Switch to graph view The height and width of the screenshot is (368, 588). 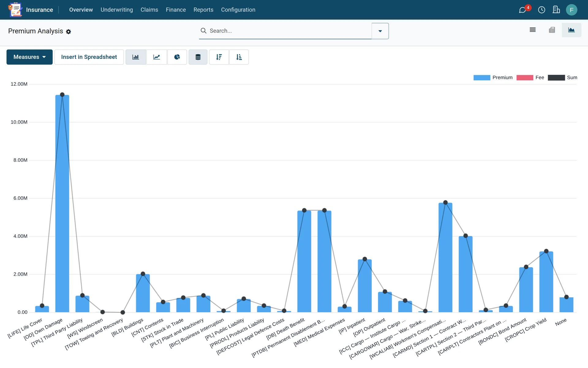click(x=571, y=30)
